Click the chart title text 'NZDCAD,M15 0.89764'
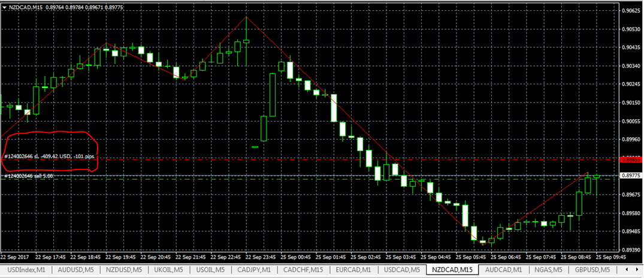 [x=37, y=7]
